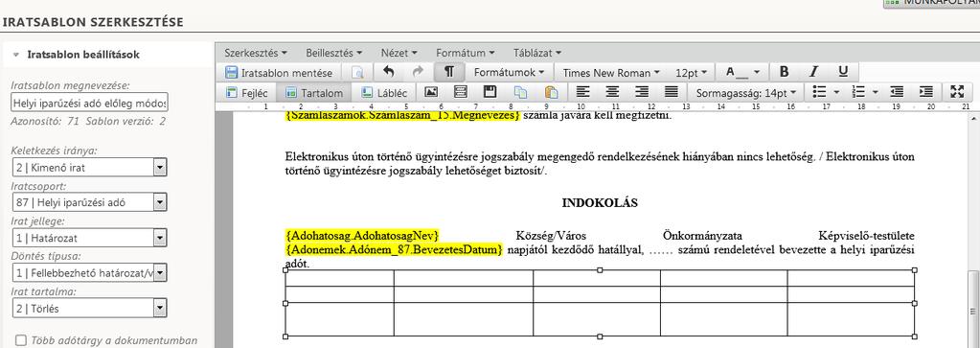The height and width of the screenshot is (348, 980).
Task: Toggle the paragraph marks (¶) button
Action: click(448, 71)
